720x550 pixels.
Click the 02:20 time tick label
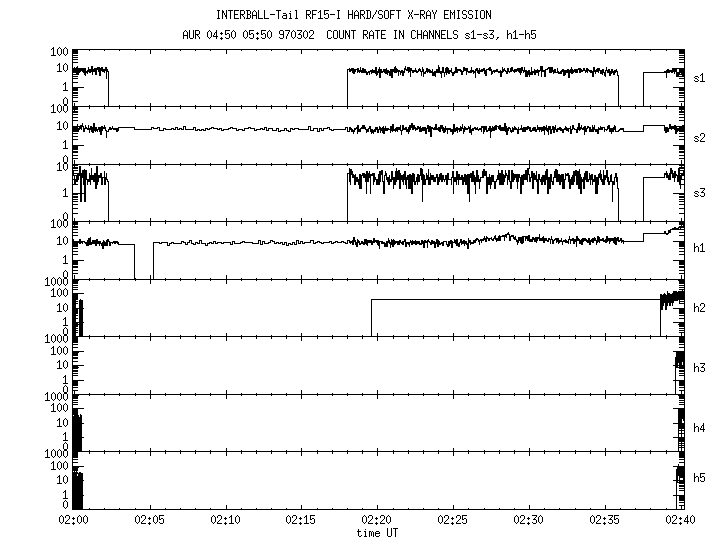pyautogui.click(x=378, y=520)
